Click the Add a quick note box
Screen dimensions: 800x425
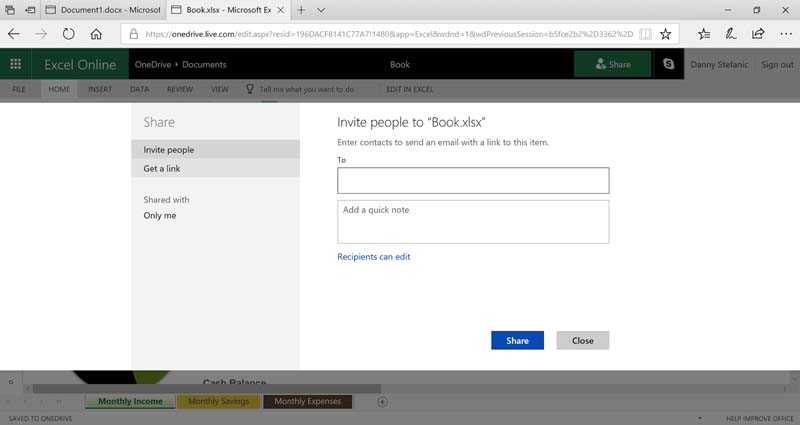pos(473,222)
